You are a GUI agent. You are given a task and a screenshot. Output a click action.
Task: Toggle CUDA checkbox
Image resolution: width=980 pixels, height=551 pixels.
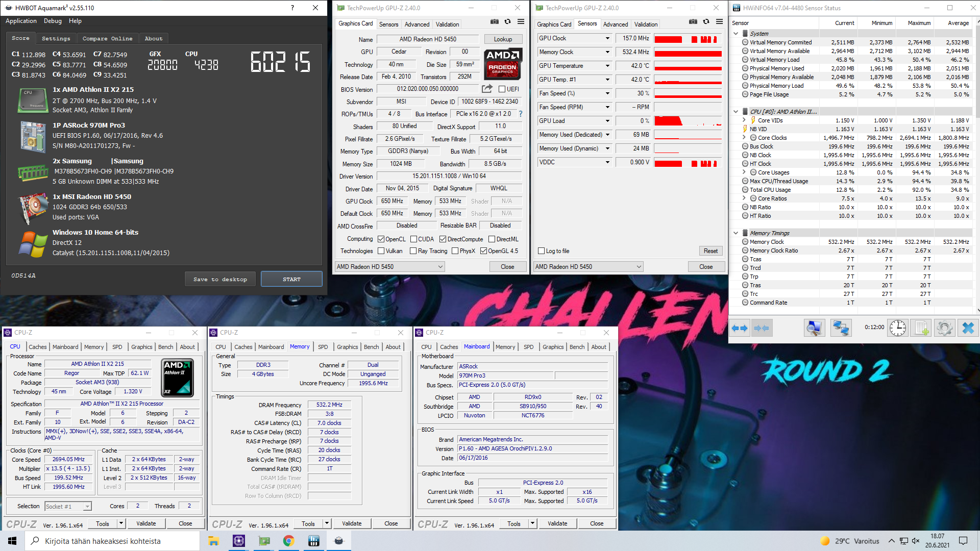coord(413,239)
